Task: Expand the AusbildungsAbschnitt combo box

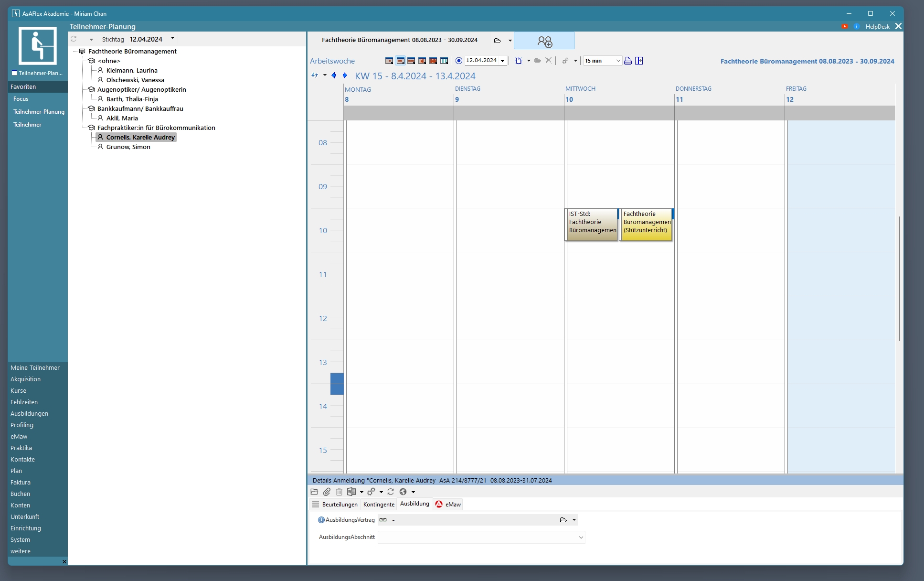Action: (x=581, y=538)
